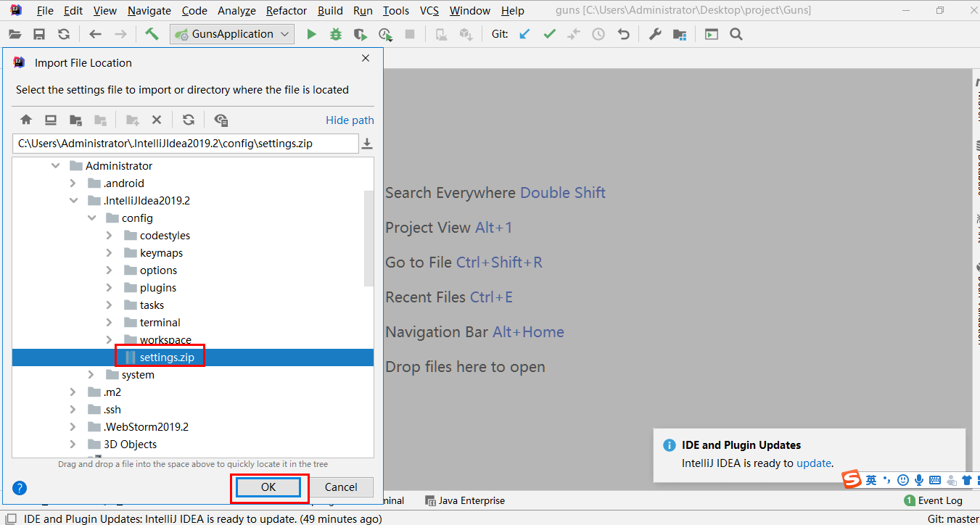The height and width of the screenshot is (525, 980).
Task: Click the Run Anything icon in toolbar
Action: [712, 34]
